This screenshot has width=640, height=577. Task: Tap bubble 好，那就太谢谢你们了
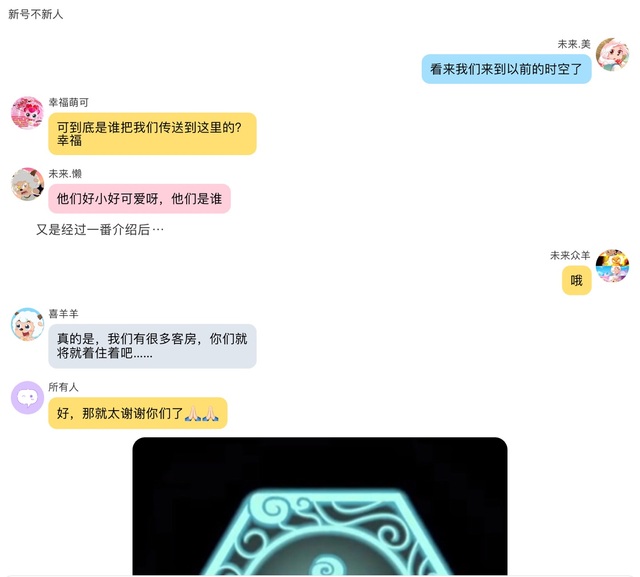click(138, 413)
